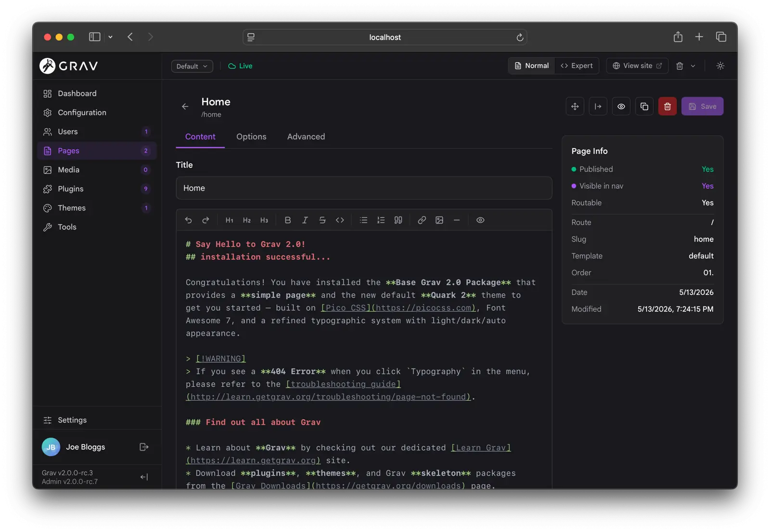The image size is (770, 532).
Task: Toggle editor preview eye icon
Action: pyautogui.click(x=480, y=220)
